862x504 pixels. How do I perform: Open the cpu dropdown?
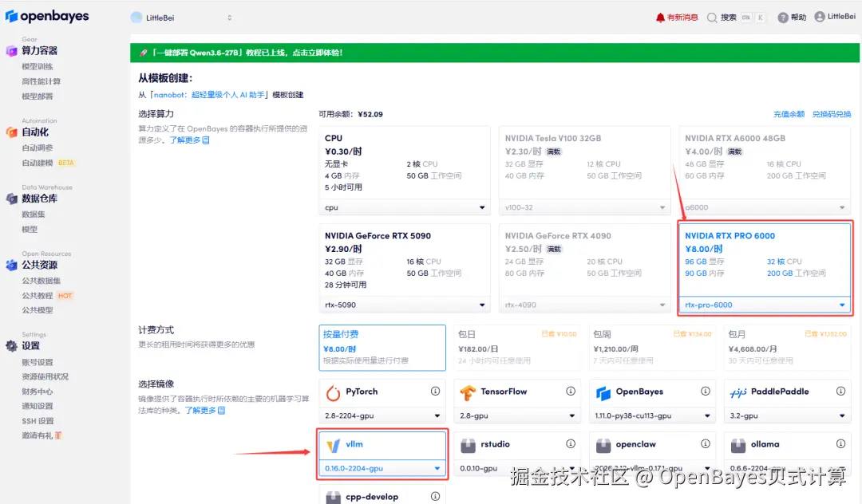[x=404, y=207]
